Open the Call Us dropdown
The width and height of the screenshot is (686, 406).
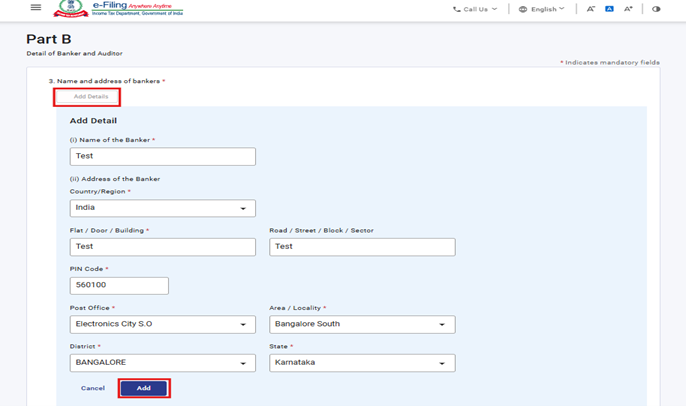point(475,9)
